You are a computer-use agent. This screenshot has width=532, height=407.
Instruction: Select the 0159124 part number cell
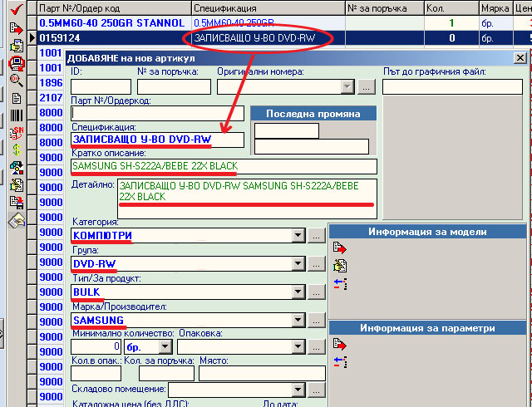point(114,37)
